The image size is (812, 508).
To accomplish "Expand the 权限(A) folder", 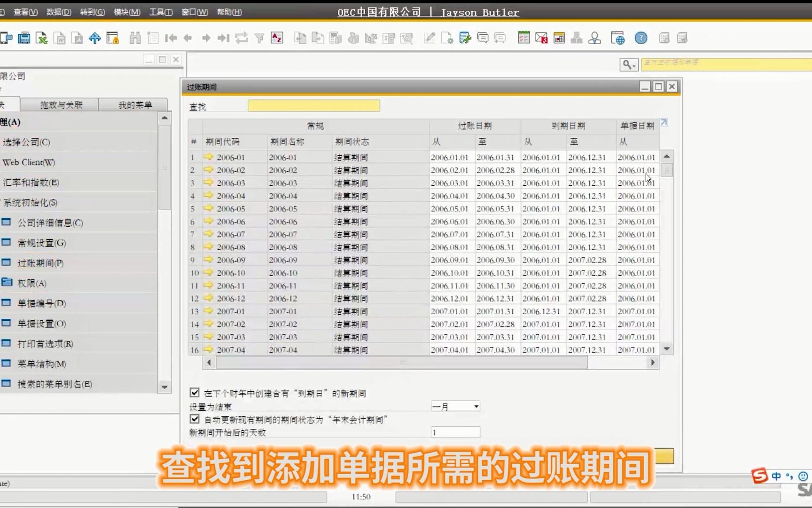I will click(x=7, y=283).
